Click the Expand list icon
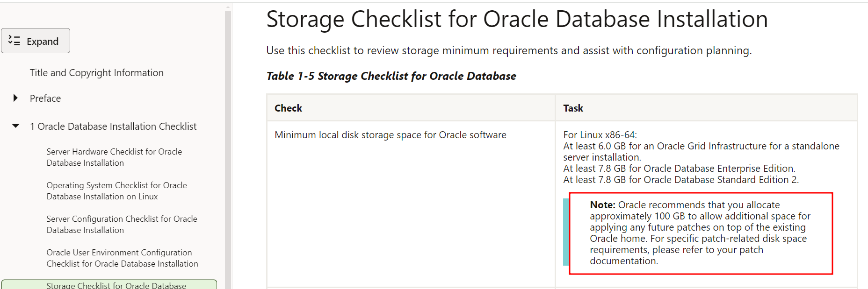The height and width of the screenshot is (289, 868). tap(14, 41)
